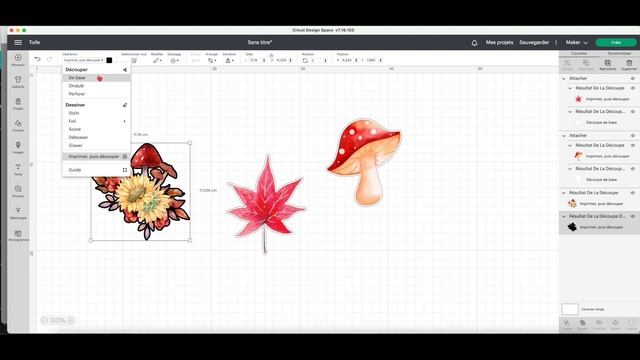
Task: Redo the last action
Action: 49,59
